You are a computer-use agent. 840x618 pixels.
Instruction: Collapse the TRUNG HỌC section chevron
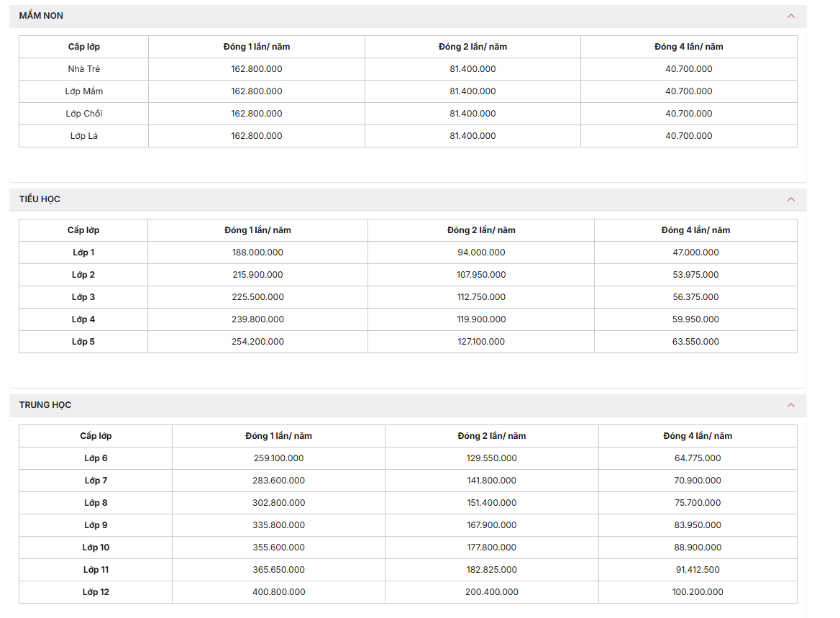tap(790, 405)
